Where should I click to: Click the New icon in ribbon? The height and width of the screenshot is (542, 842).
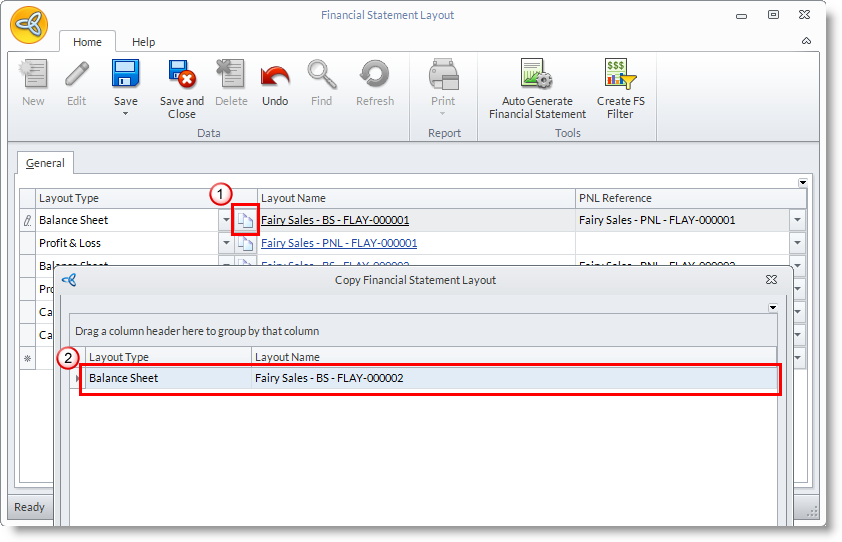(33, 74)
